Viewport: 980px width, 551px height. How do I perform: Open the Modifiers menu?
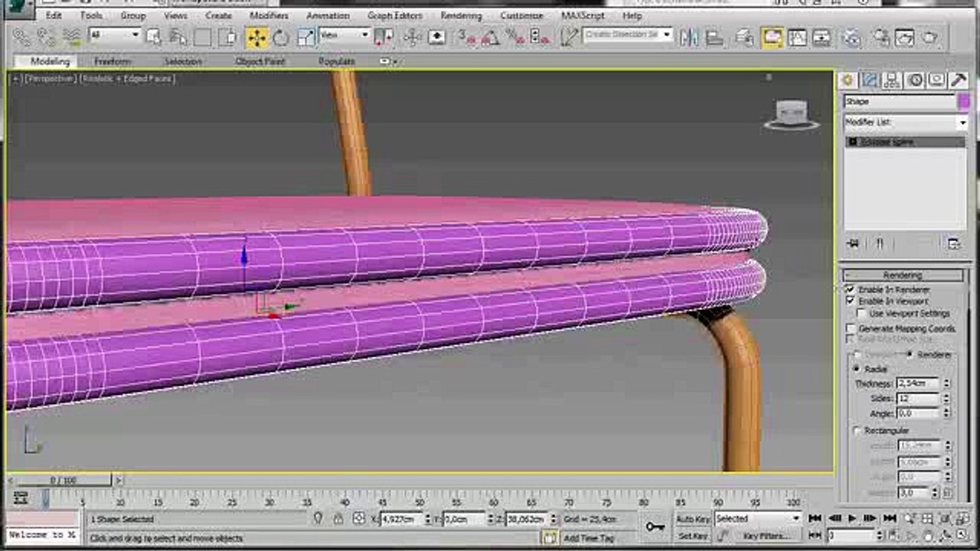point(269,15)
